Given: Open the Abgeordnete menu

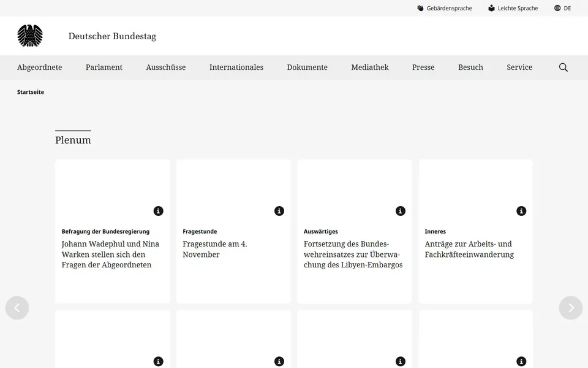Looking at the screenshot, I should coord(39,67).
